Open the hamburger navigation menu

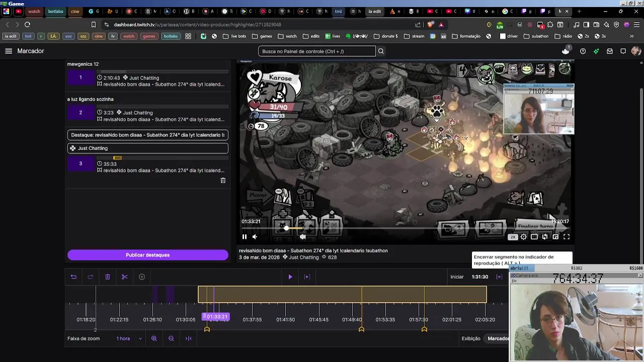point(9,51)
